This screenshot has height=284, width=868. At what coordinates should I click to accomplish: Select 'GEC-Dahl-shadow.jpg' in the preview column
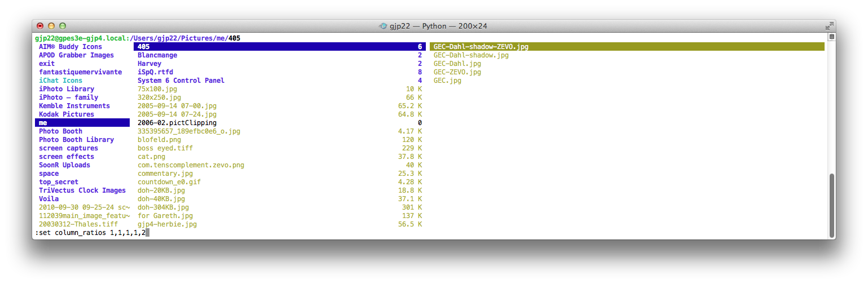471,55
